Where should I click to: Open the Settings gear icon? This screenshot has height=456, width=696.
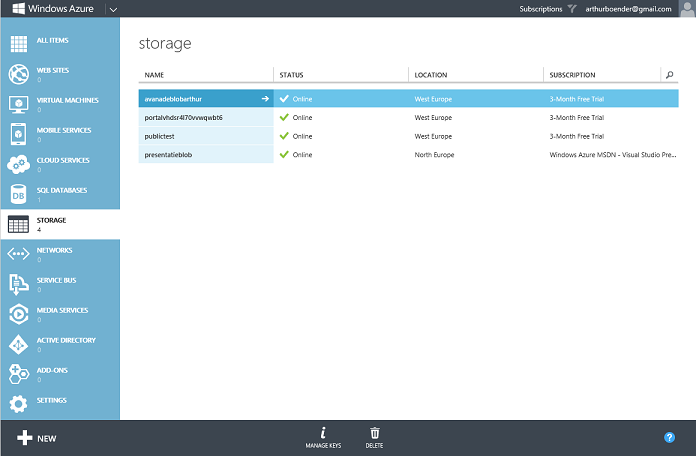click(x=19, y=404)
